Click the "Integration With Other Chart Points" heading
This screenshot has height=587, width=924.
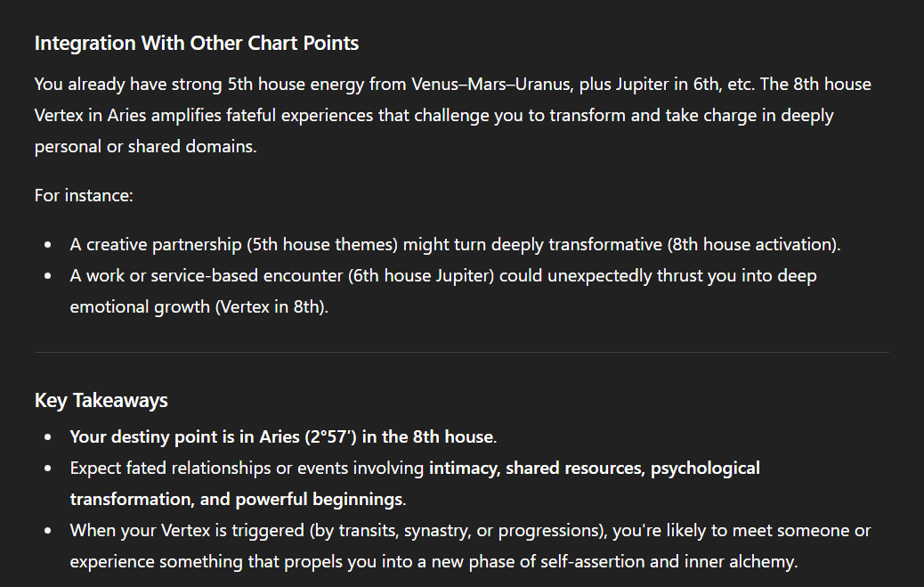click(196, 43)
